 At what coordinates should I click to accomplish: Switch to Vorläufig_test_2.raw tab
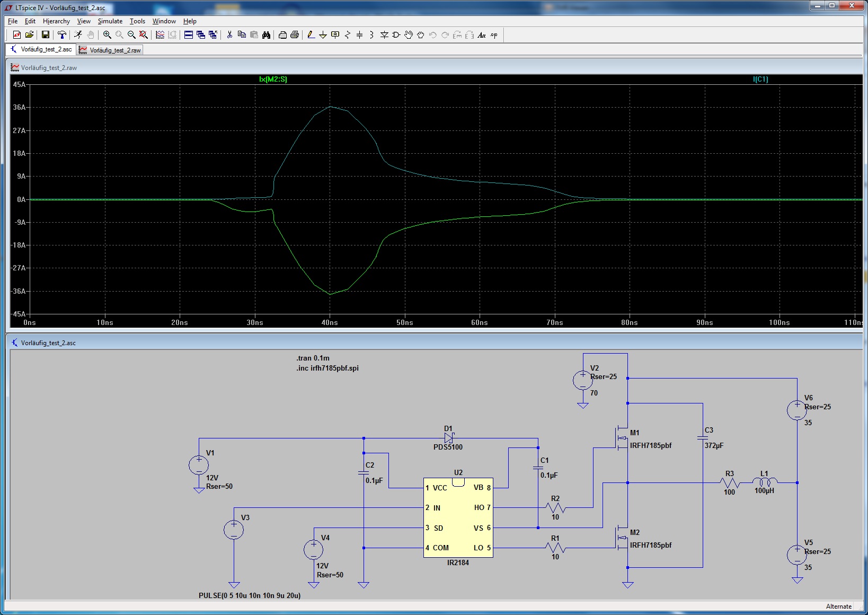coord(110,50)
